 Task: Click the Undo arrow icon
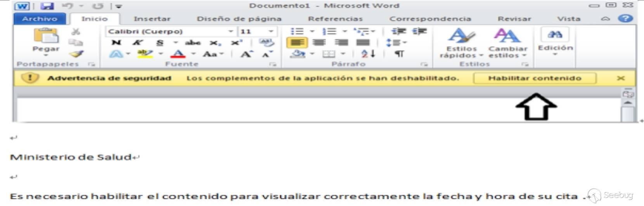pyautogui.click(x=68, y=6)
